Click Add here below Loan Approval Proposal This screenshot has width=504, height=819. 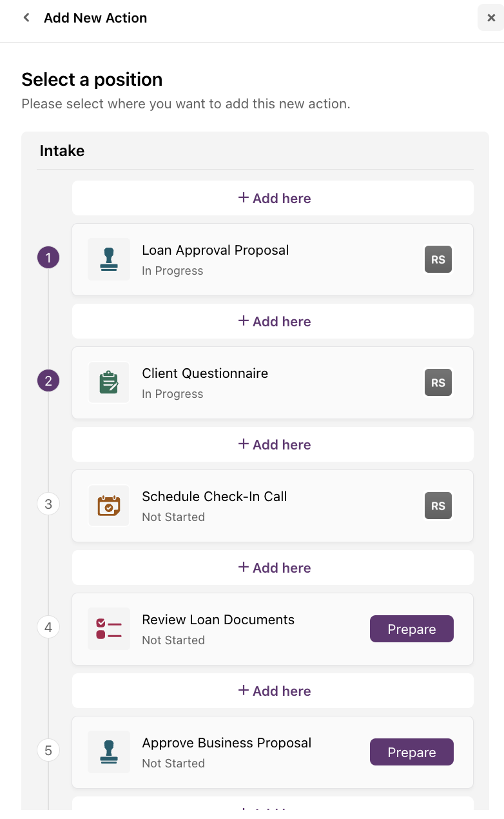pyautogui.click(x=273, y=321)
